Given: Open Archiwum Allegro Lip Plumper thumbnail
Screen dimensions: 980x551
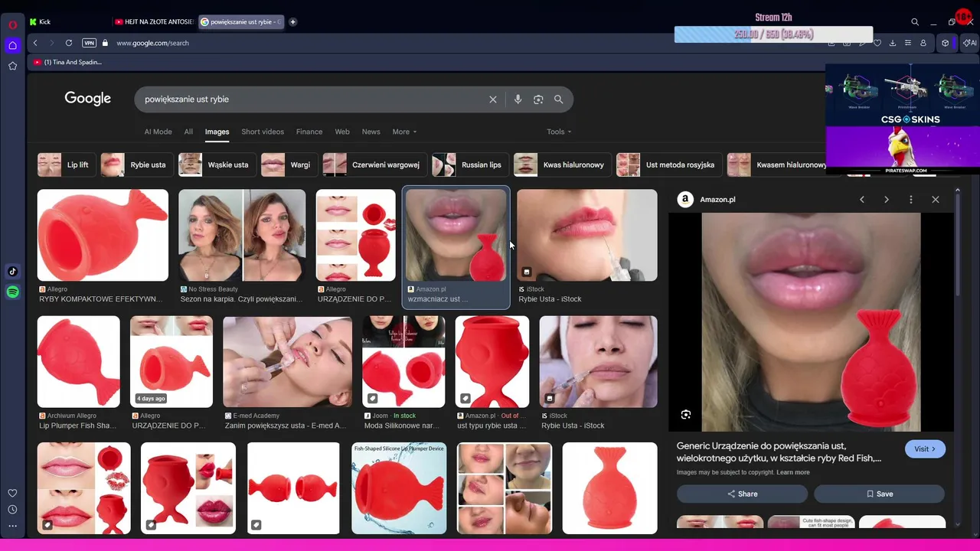Looking at the screenshot, I should click(78, 362).
